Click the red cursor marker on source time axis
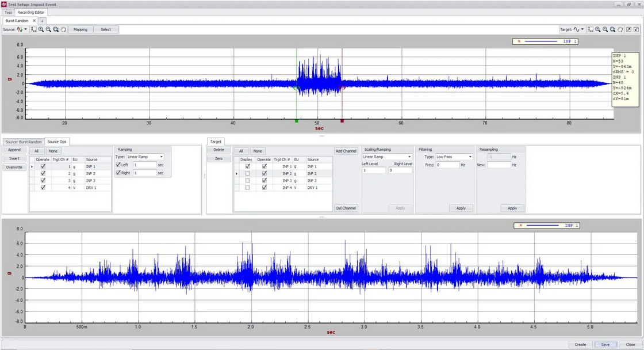The image size is (644, 350). point(342,121)
